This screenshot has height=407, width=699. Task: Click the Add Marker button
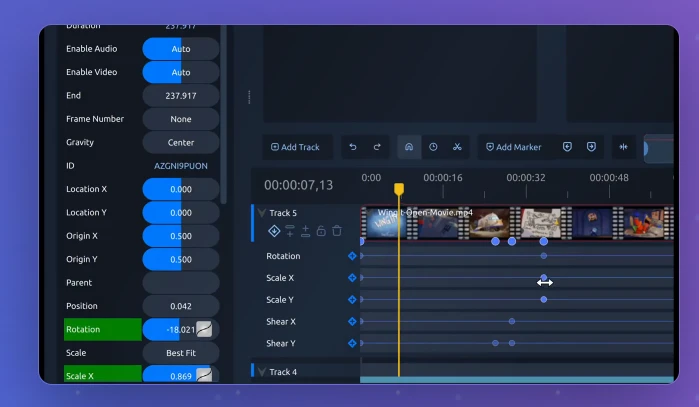click(513, 147)
